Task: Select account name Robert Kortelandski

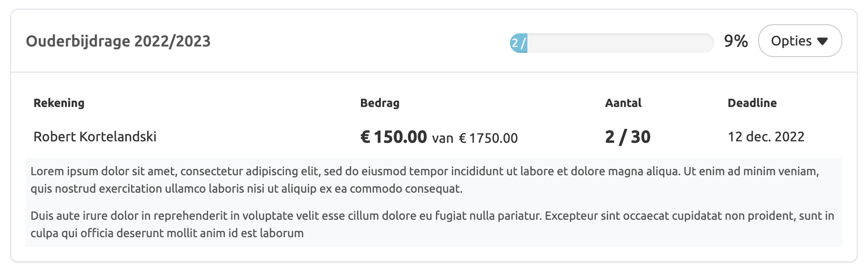Action: point(95,136)
